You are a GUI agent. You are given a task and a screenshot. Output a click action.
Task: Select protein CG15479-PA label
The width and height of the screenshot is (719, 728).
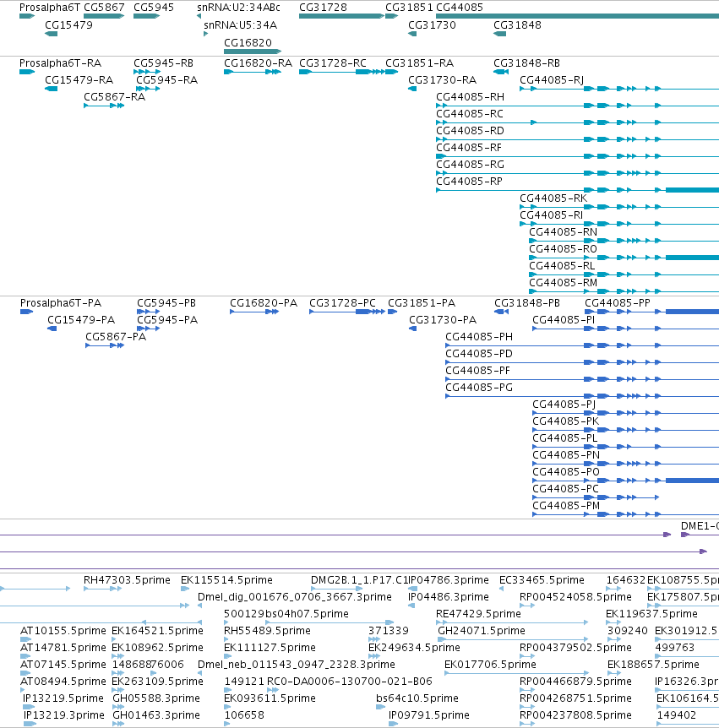[x=81, y=320]
